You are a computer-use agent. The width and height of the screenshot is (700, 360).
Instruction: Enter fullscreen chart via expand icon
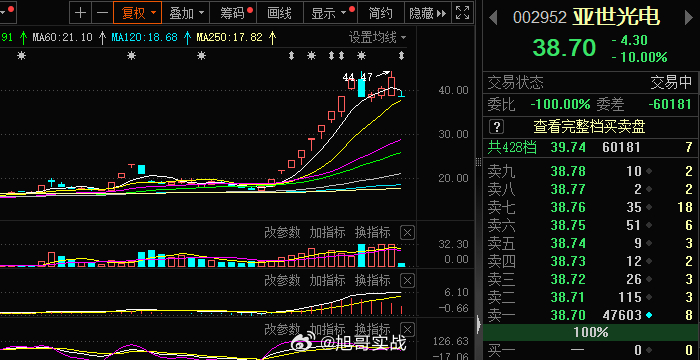[463, 13]
